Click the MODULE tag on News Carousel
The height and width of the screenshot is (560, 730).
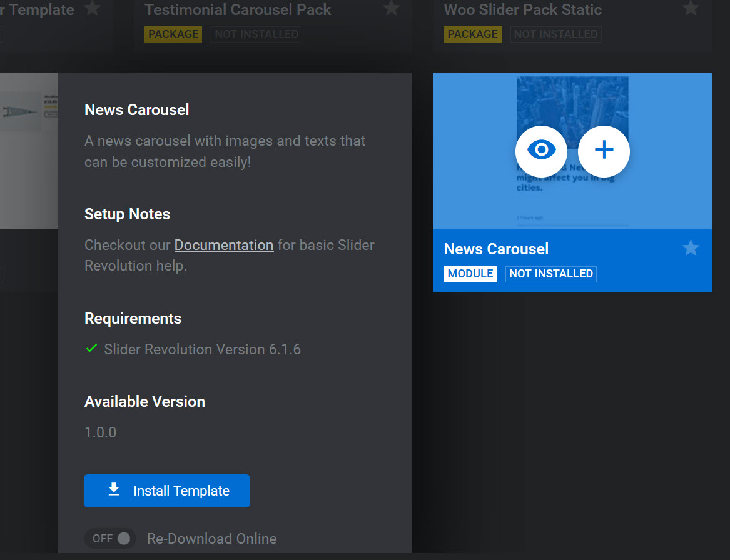pyautogui.click(x=470, y=274)
